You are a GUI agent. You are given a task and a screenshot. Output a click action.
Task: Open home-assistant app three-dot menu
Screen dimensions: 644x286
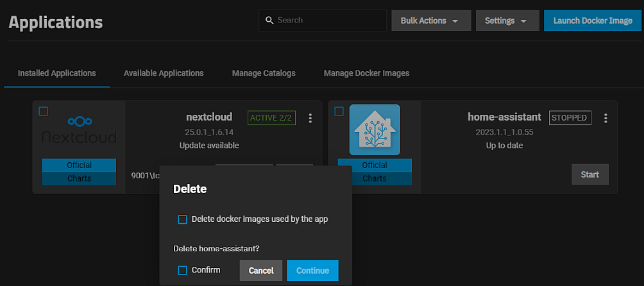click(606, 118)
